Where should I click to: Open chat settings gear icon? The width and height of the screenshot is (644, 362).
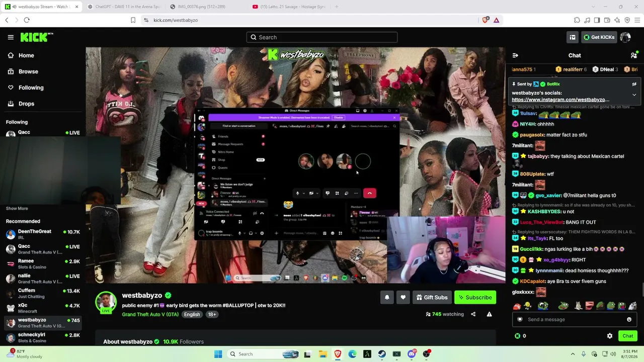[610, 336]
